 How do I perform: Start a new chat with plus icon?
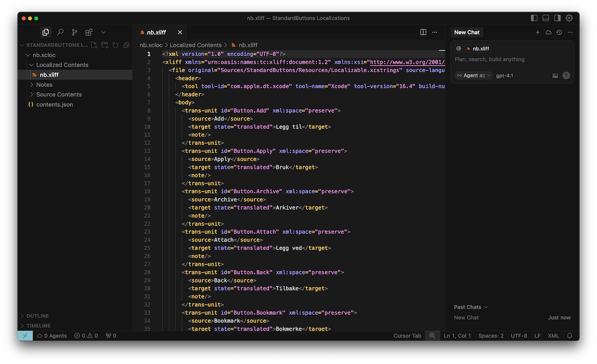coord(538,32)
